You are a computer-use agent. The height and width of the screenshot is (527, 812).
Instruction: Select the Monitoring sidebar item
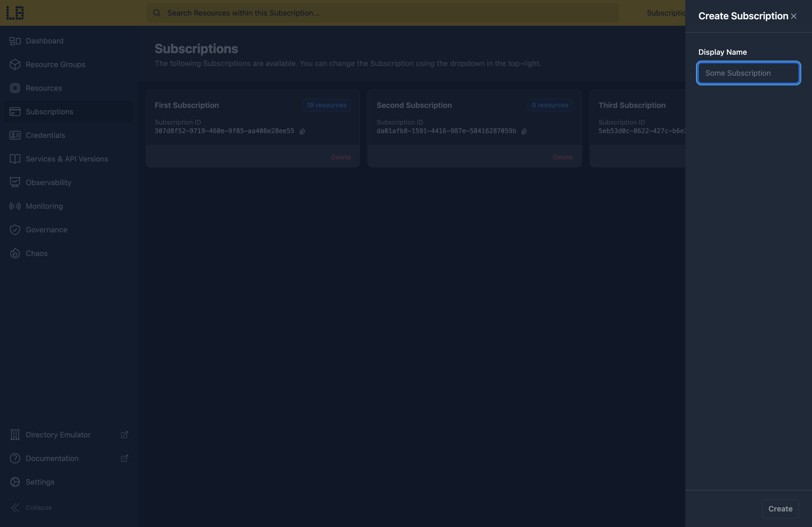69,206
